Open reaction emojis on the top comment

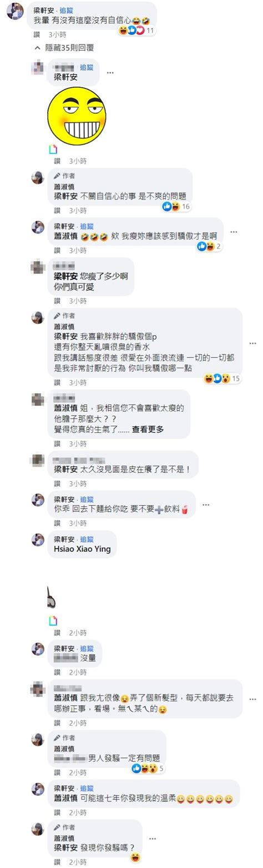[130, 31]
